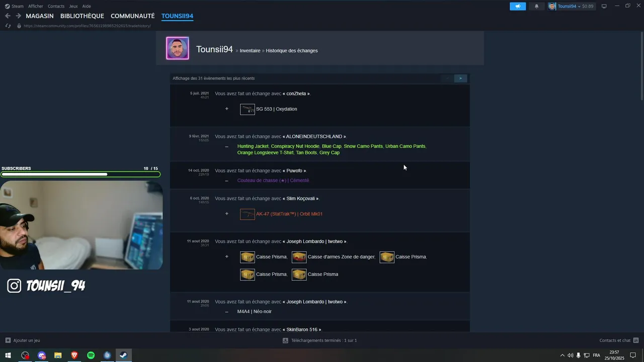The height and width of the screenshot is (362, 644).
Task: Open the conZhela trade partner profile
Action: click(x=296, y=94)
